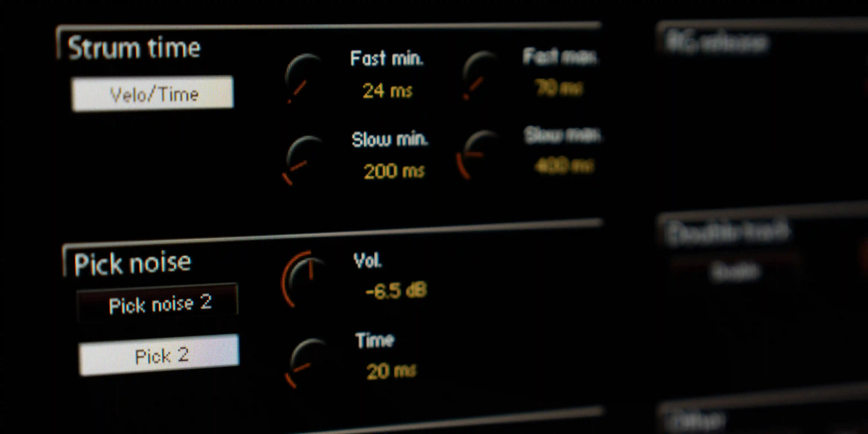Select the 400 ms Slow max value

click(x=564, y=165)
